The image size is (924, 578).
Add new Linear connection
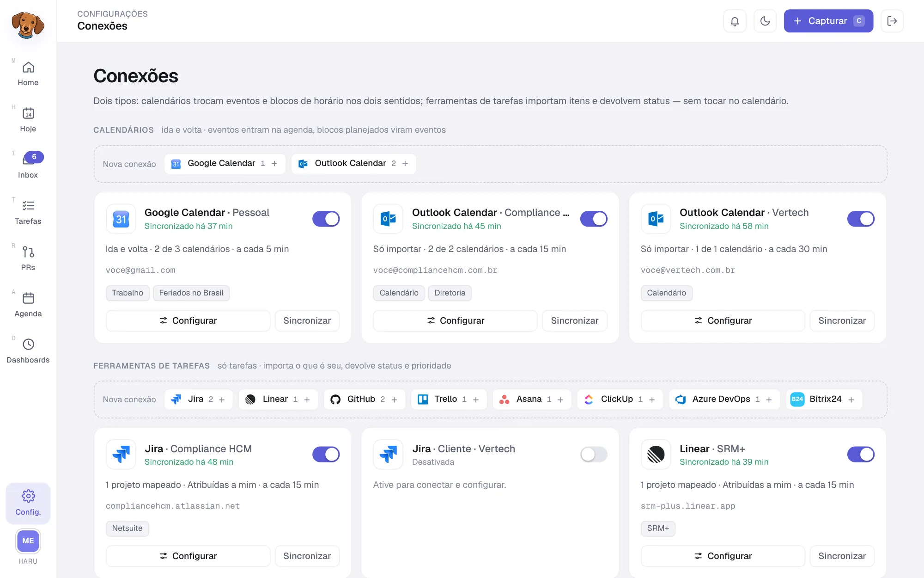click(278, 400)
